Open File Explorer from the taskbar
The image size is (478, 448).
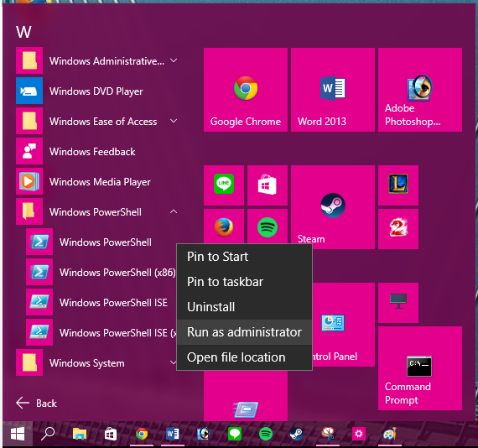(80, 434)
